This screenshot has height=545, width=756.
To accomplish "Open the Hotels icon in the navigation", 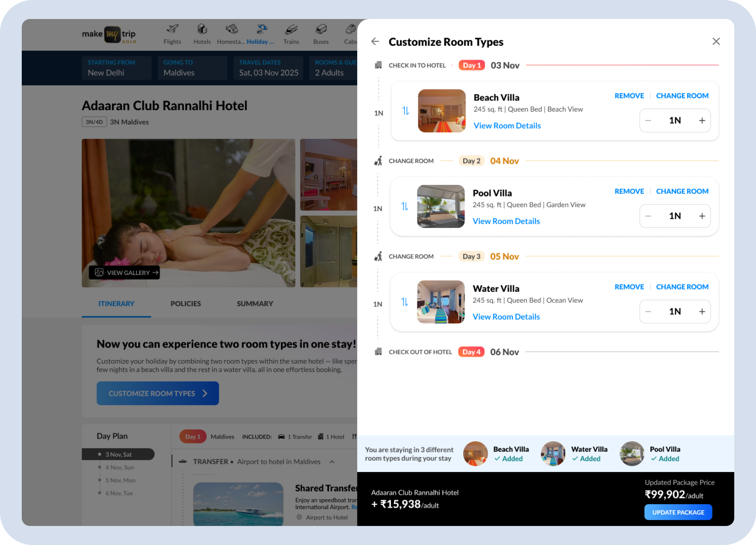I will click(202, 29).
